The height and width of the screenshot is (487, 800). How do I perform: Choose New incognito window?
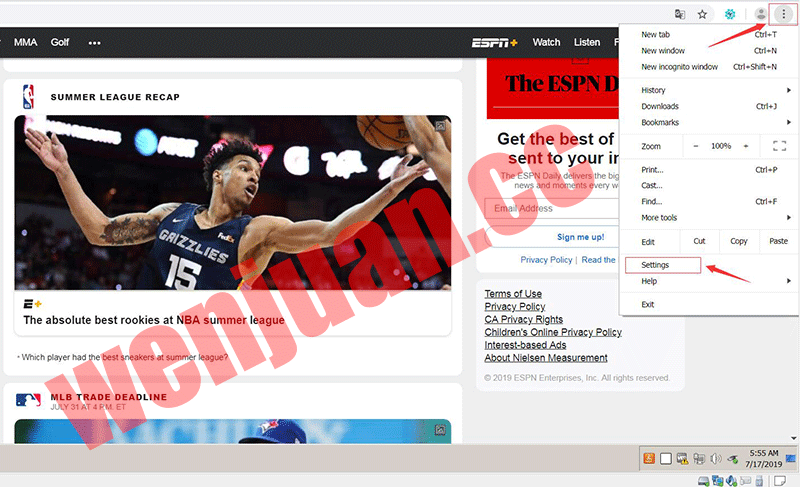[680, 67]
